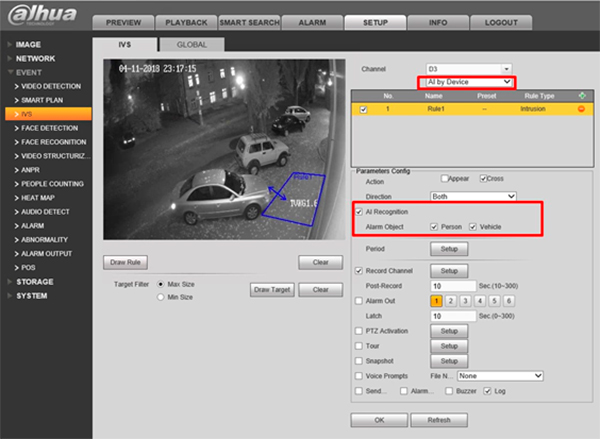Open the Snapshot Setup button
The width and height of the screenshot is (600, 439).
(x=449, y=361)
